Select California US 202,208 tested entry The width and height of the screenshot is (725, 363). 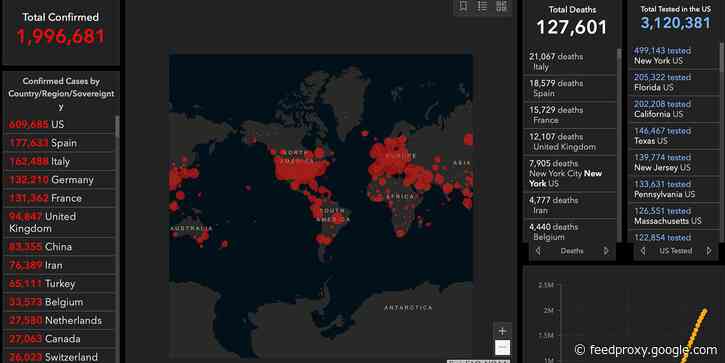click(673, 109)
